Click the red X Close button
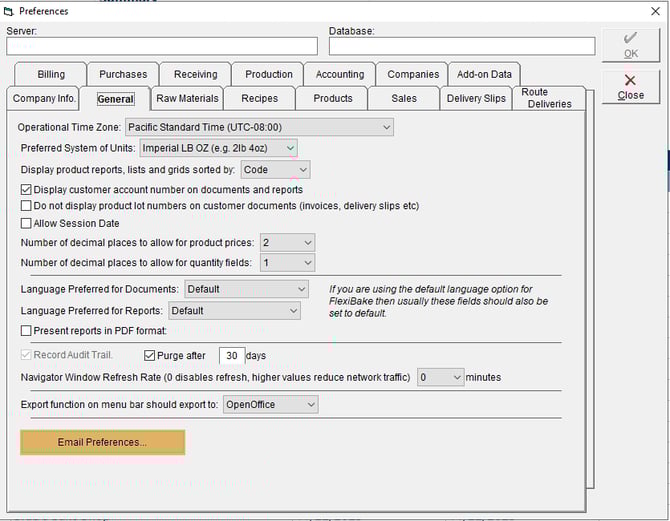 click(x=630, y=87)
